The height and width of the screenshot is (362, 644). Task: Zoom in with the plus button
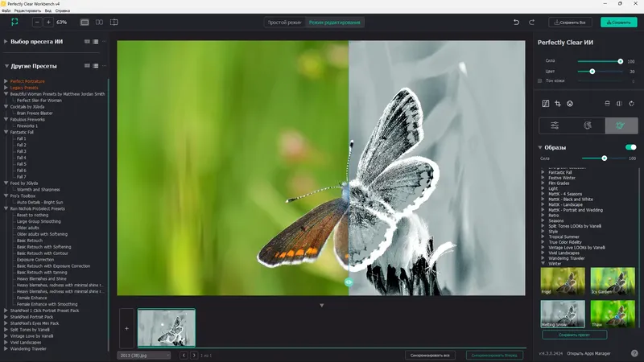[x=48, y=23]
